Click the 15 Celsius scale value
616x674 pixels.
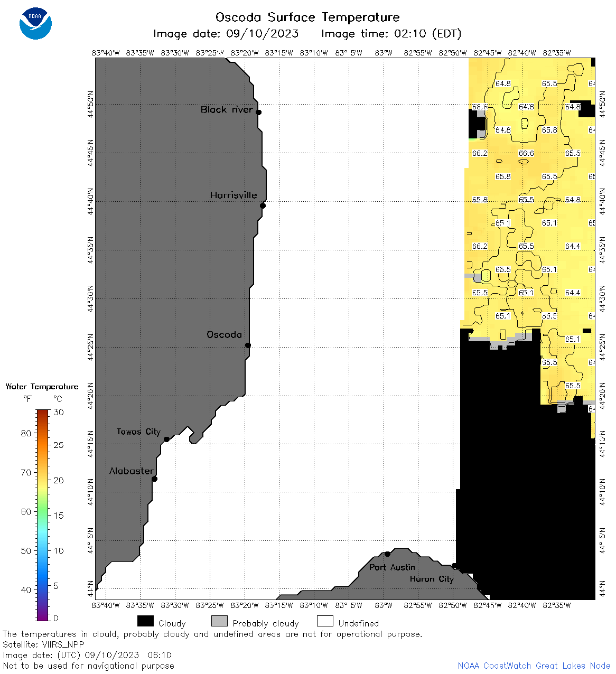click(x=59, y=515)
